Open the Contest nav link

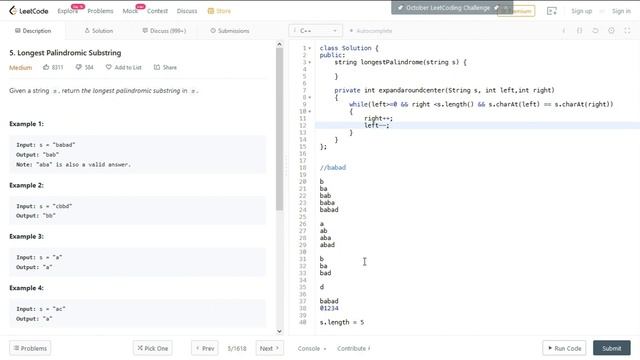(157, 11)
